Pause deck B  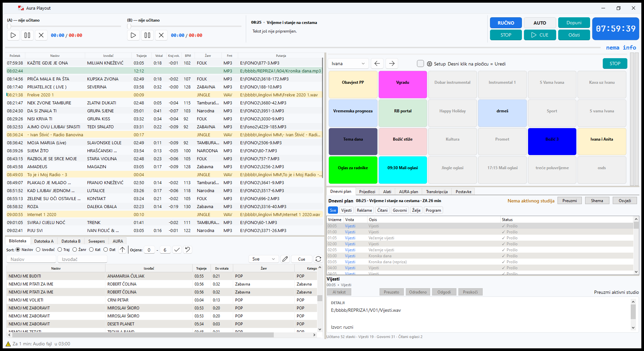[147, 35]
